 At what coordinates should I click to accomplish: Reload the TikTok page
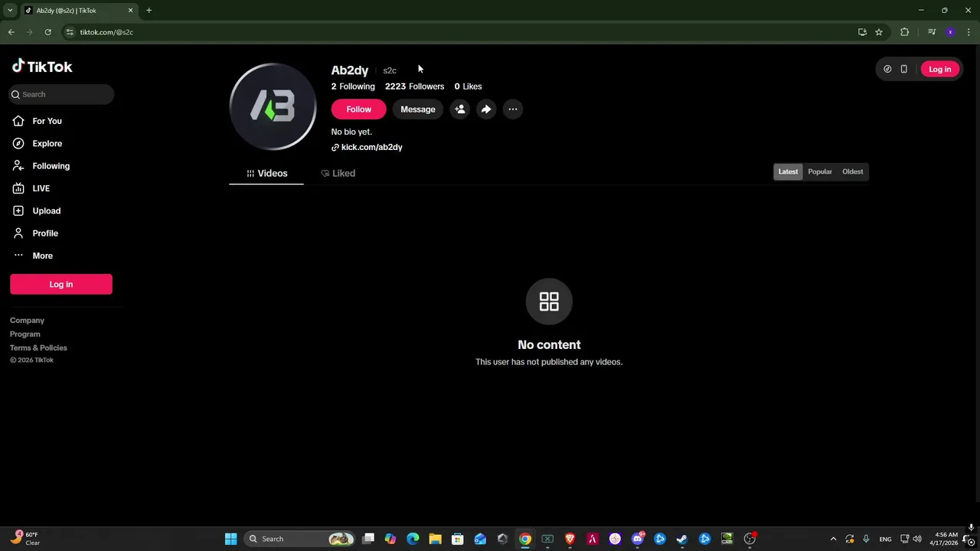click(x=47, y=32)
